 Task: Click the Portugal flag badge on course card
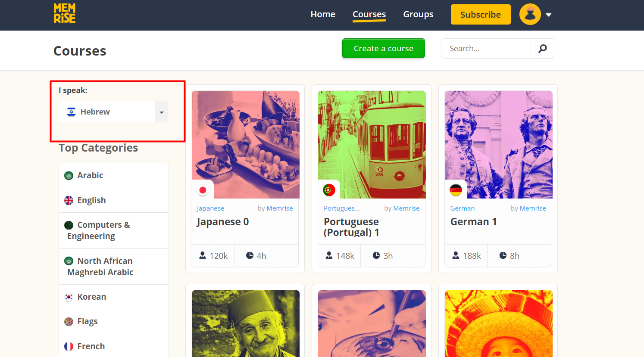[329, 190]
